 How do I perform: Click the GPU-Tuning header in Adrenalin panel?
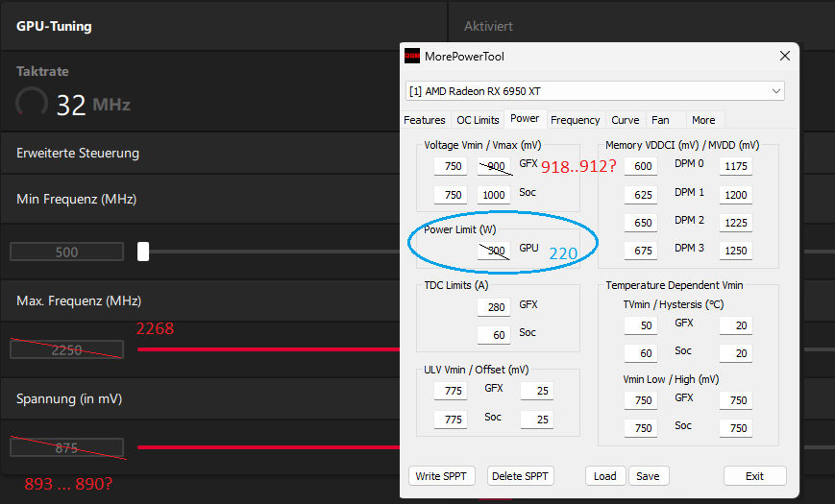click(54, 26)
